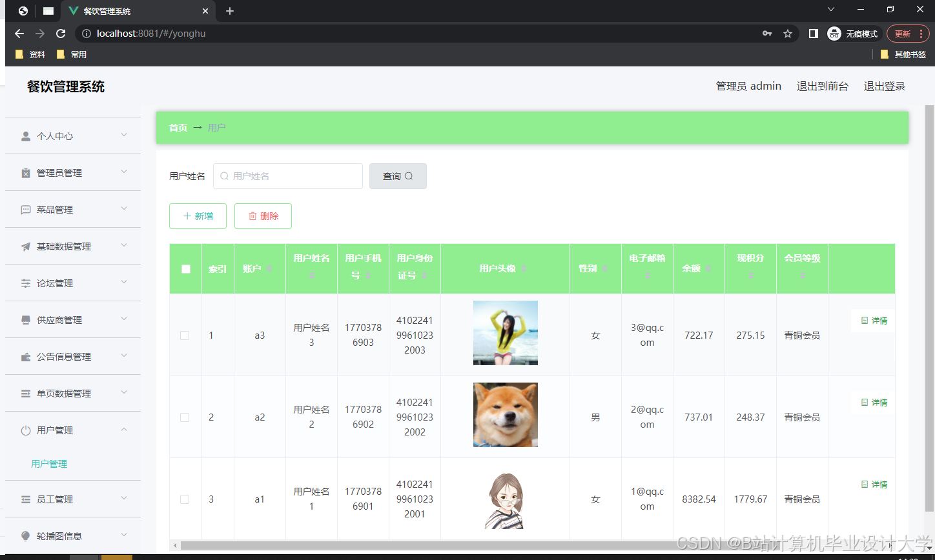Check the row for account a2
The width and height of the screenshot is (935, 560).
point(185,417)
